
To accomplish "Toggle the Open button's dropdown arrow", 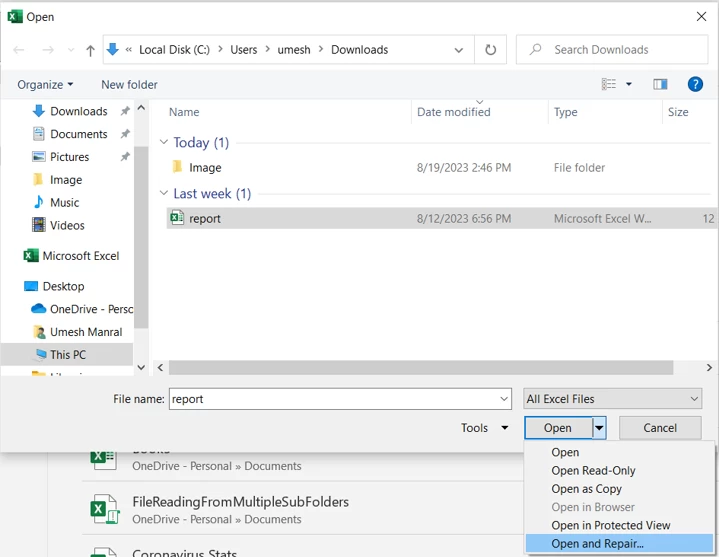I will (x=599, y=428).
